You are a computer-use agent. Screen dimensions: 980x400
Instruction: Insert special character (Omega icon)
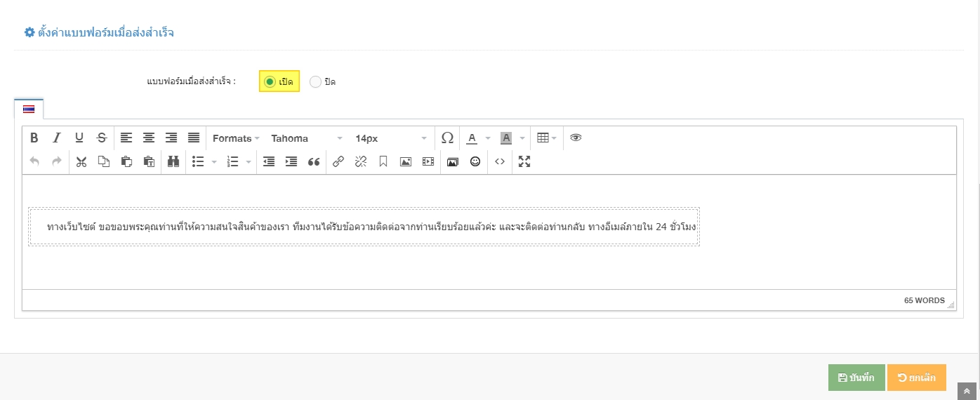pyautogui.click(x=447, y=138)
